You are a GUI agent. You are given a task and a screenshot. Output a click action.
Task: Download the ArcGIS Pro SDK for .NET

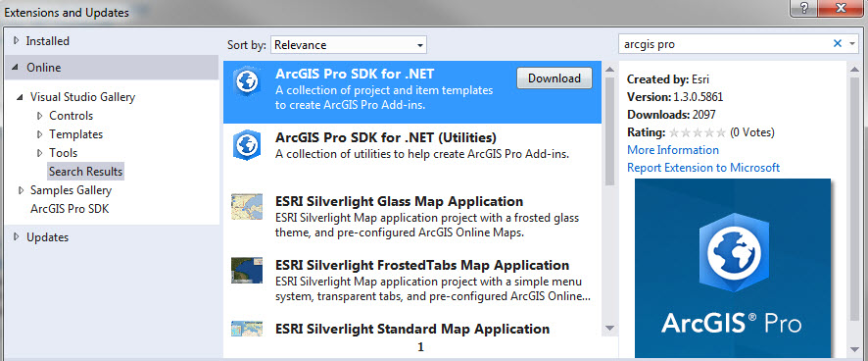pos(555,78)
